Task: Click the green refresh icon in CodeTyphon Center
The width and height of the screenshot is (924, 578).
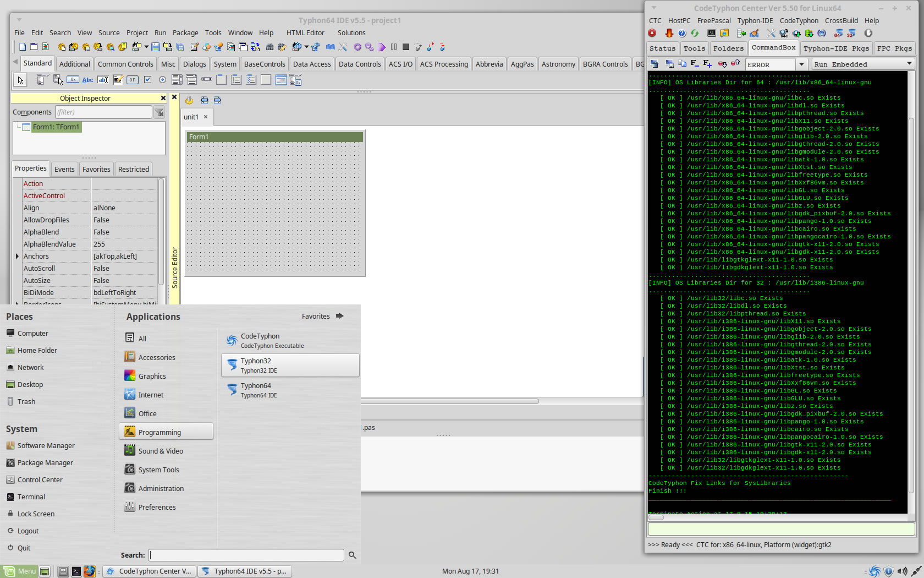Action: coord(695,34)
